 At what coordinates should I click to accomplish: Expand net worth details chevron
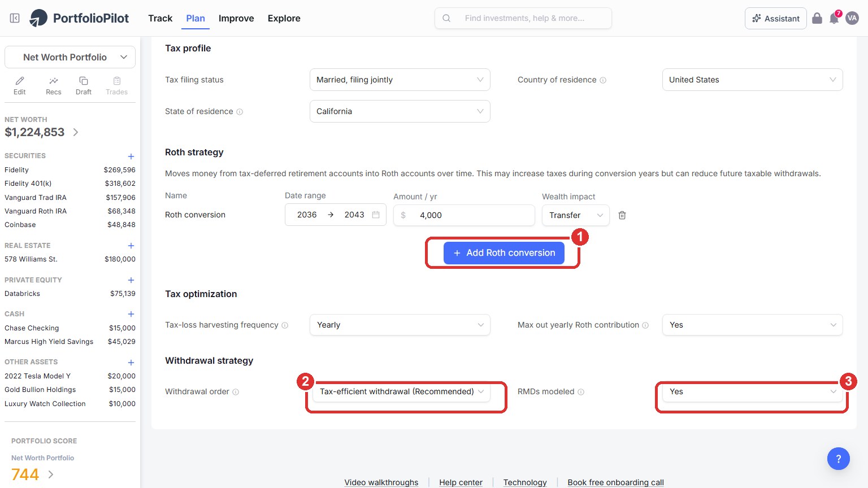(x=76, y=132)
